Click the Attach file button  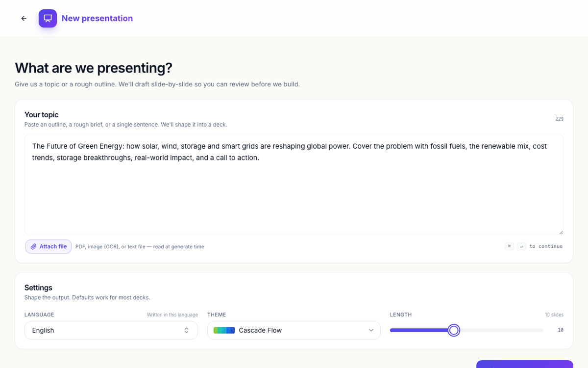(x=49, y=246)
